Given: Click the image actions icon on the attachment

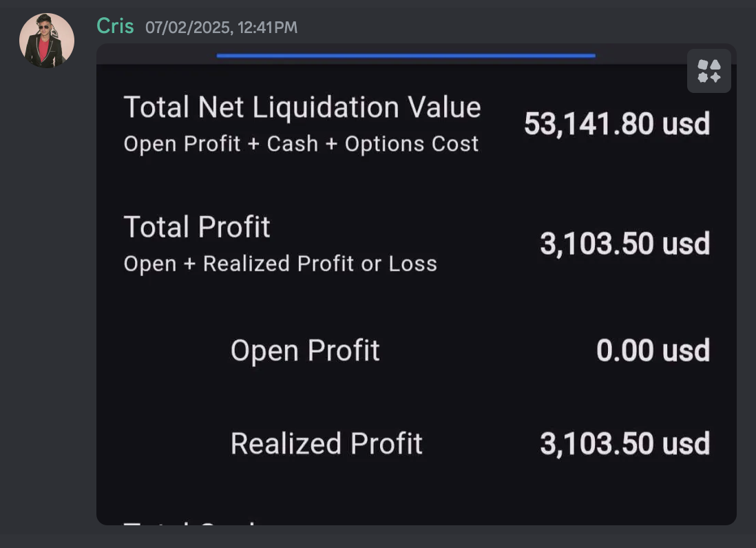Looking at the screenshot, I should coord(708,71).
